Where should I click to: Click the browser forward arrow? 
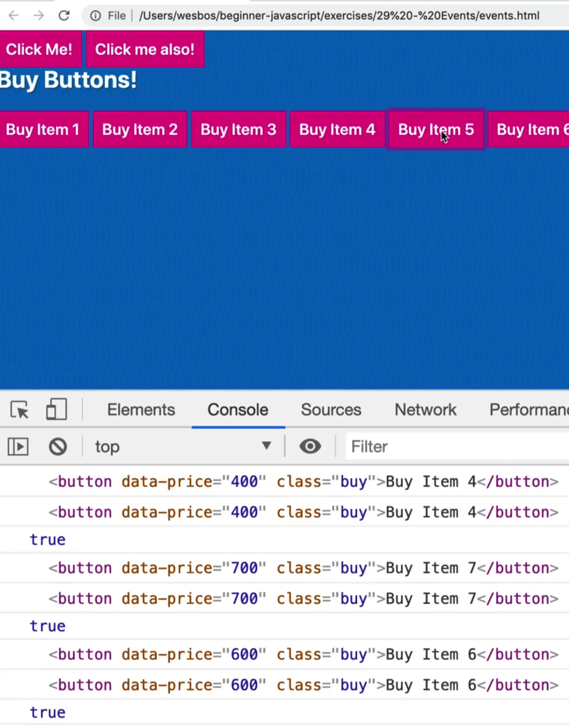point(39,16)
